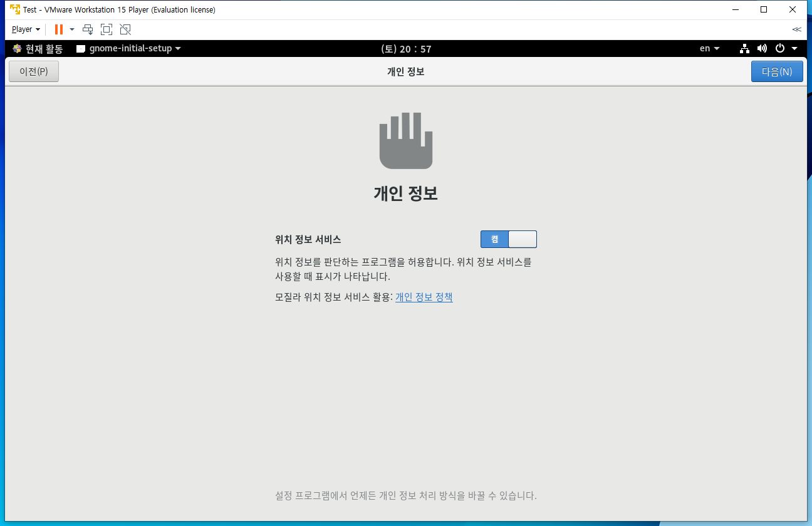This screenshot has height=526, width=812.
Task: Click the 위치 정보 서비스 label
Action: tap(308, 239)
